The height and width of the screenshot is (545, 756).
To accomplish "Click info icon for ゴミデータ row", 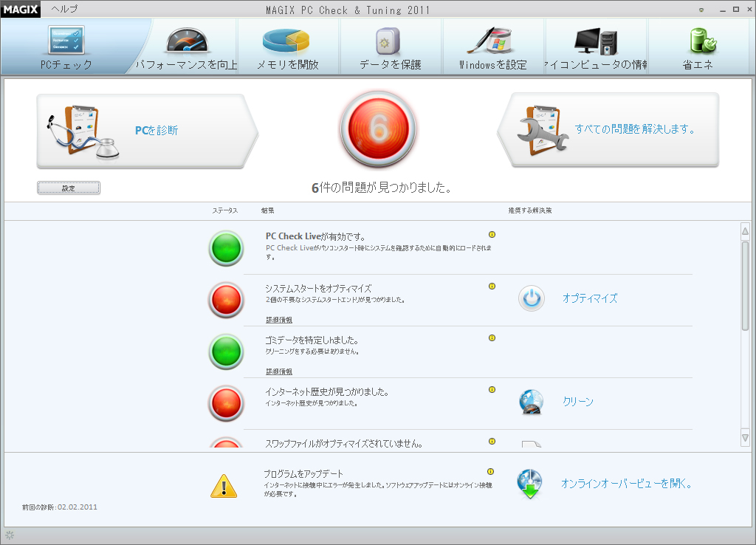I will point(492,337).
